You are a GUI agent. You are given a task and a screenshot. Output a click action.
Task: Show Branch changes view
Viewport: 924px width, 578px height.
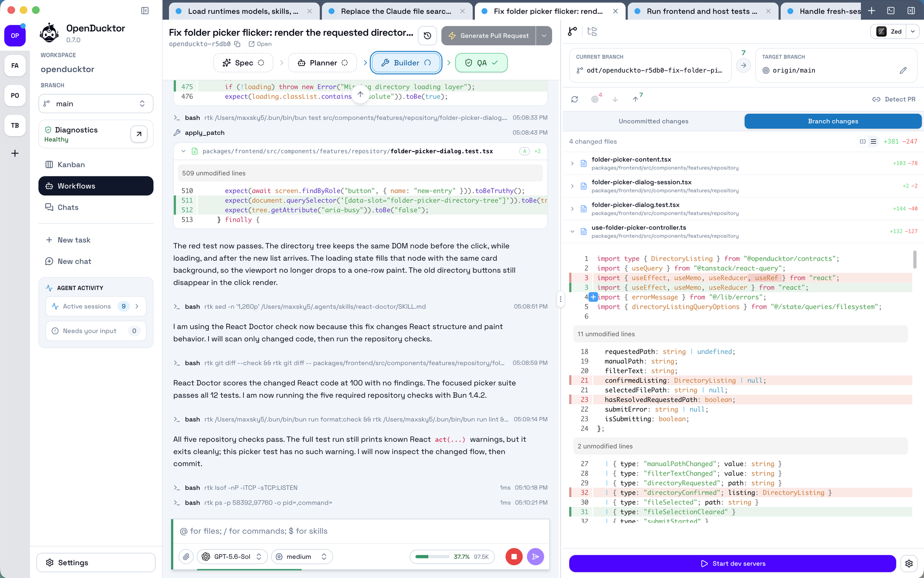(x=833, y=121)
